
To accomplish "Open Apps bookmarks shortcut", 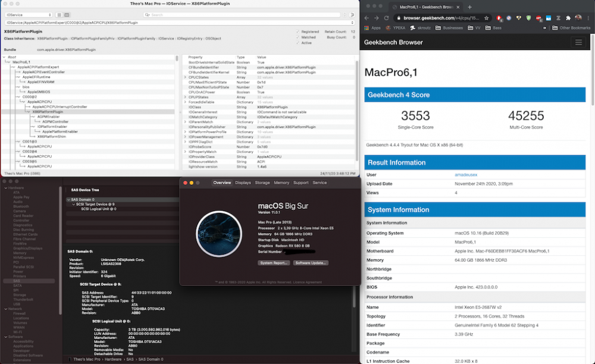I will [x=372, y=28].
